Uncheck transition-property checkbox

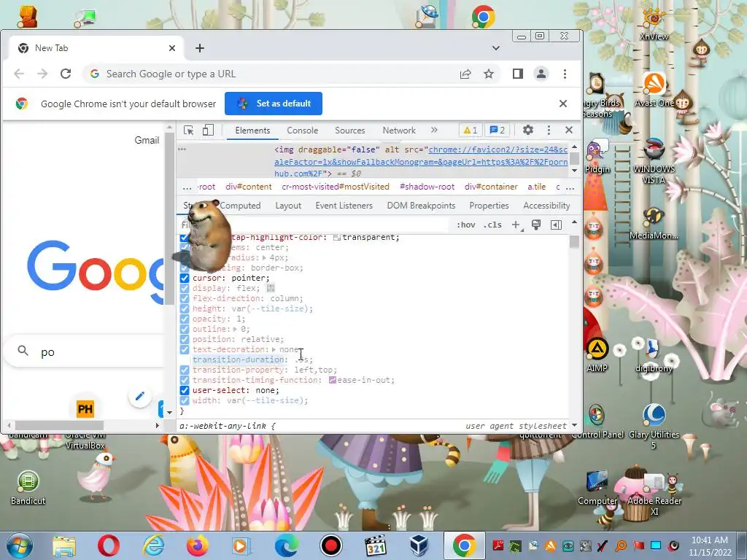(x=185, y=370)
